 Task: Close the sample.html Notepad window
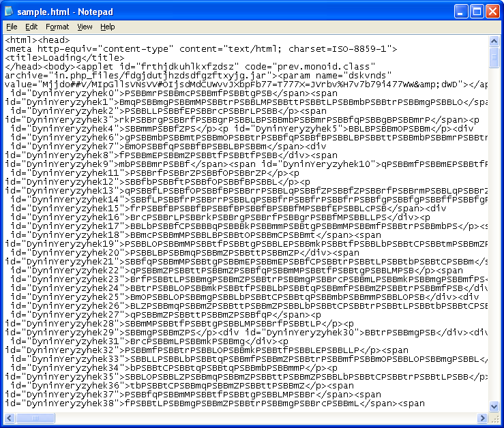(x=489, y=11)
